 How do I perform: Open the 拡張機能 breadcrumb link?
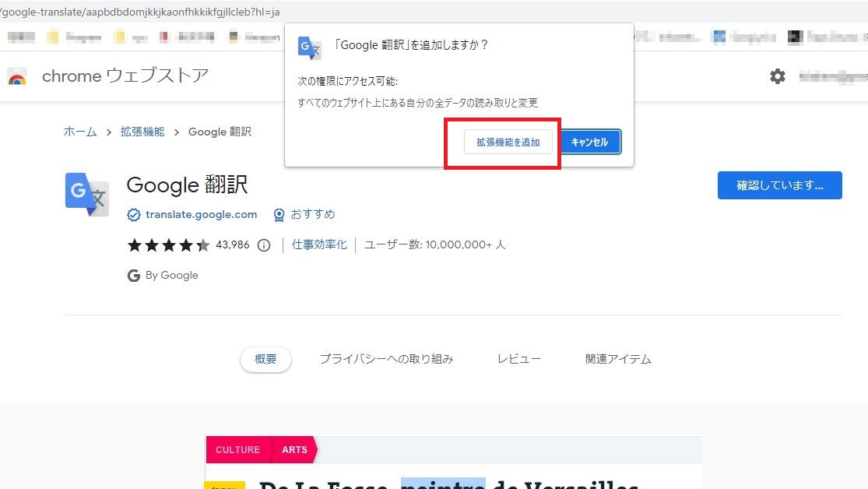[142, 132]
